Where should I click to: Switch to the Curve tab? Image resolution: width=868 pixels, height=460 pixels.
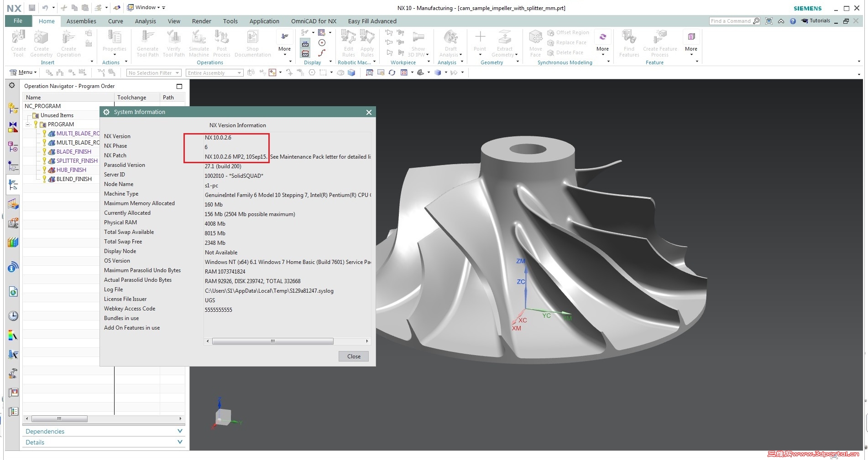(115, 21)
